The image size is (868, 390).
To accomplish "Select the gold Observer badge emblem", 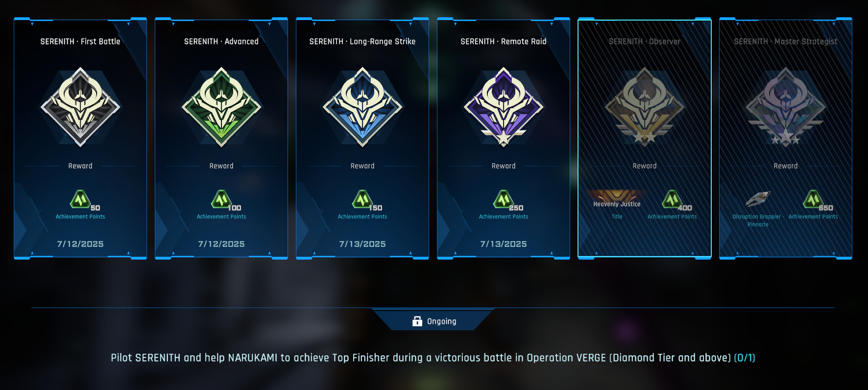I will pyautogui.click(x=645, y=107).
